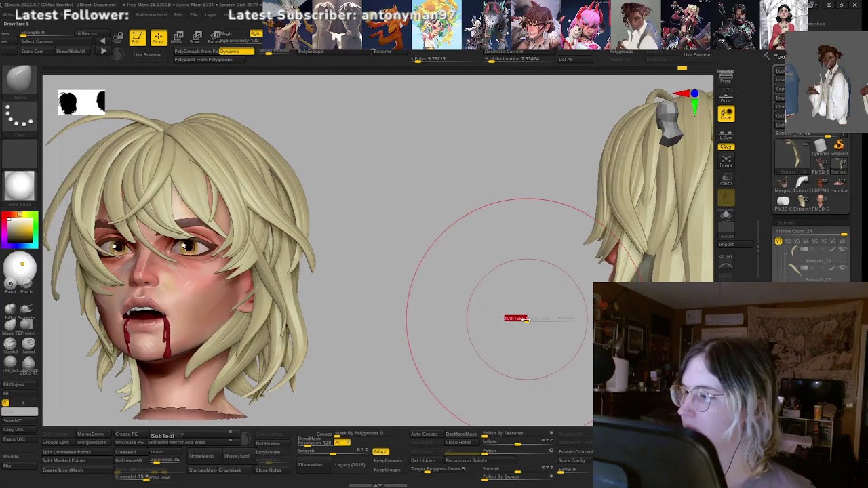868x488 pixels.
Task: Toggle Extract1_22 subtool eye visibility
Action: (843, 268)
